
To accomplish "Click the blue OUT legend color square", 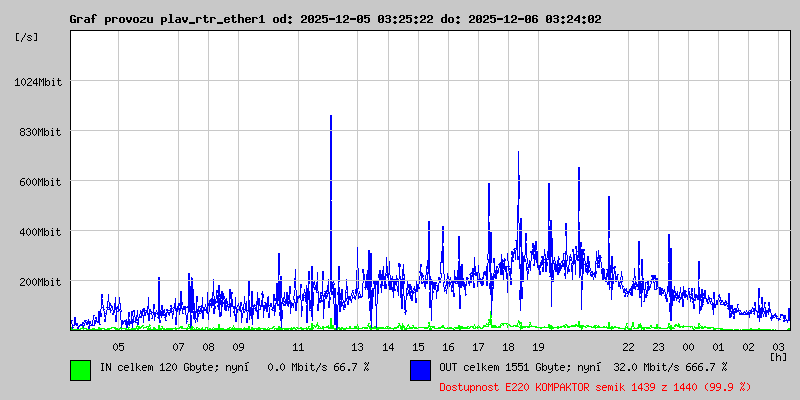I will click(420, 369).
